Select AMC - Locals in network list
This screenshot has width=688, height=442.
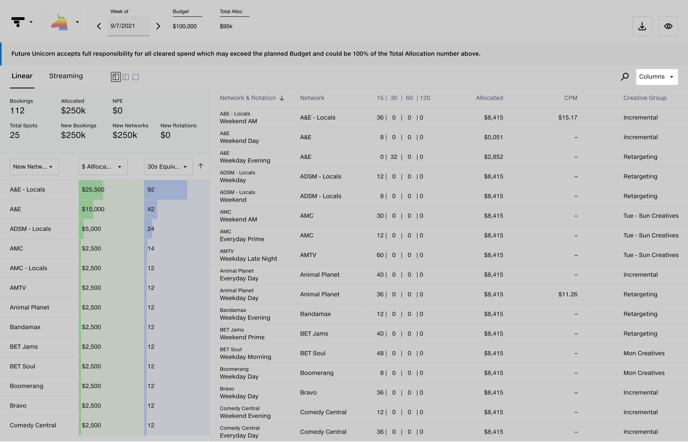coord(28,268)
